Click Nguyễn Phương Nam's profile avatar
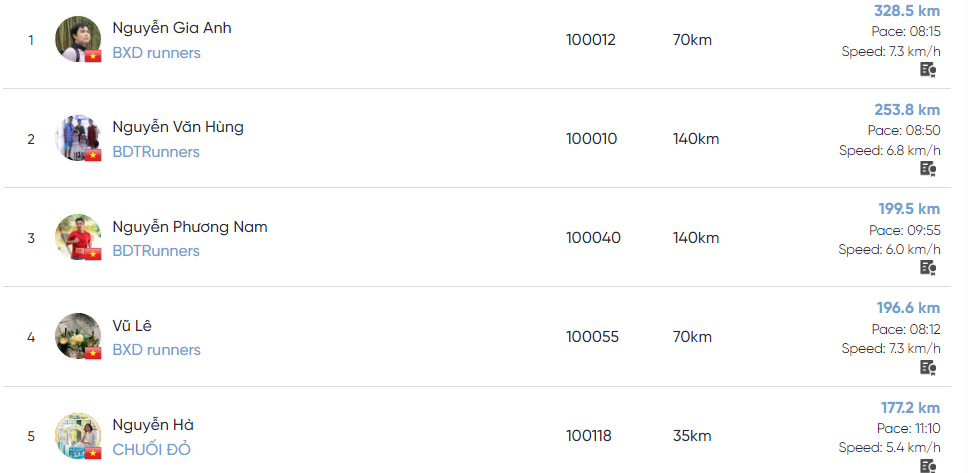The image size is (974, 473). (x=78, y=237)
